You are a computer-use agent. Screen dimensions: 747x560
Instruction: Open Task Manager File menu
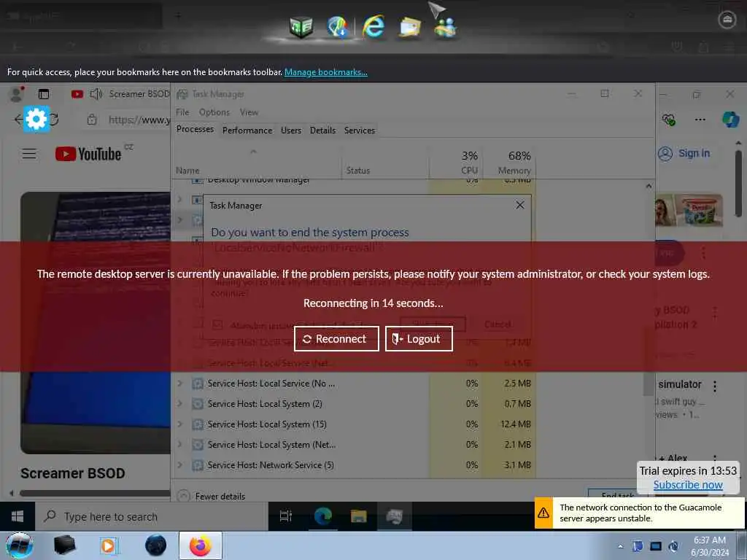pos(182,112)
